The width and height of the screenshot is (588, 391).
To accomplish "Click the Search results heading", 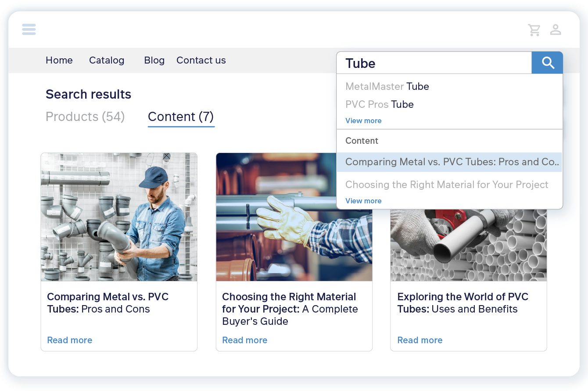I will tap(88, 94).
